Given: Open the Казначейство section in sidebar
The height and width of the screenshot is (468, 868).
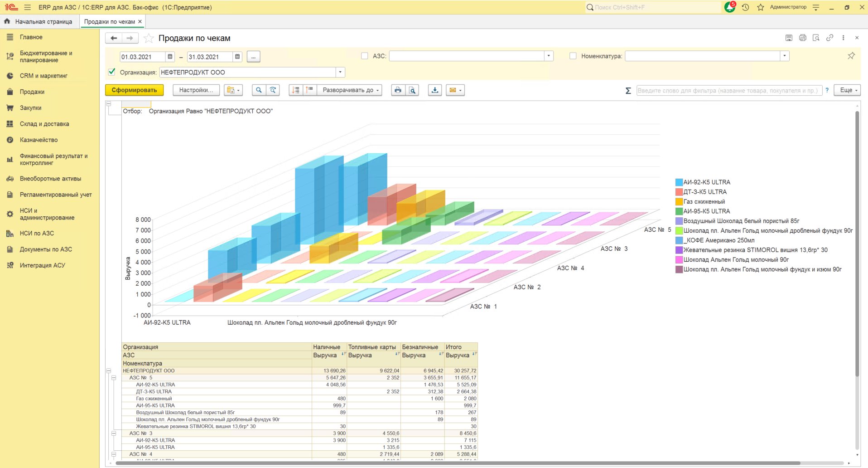Looking at the screenshot, I should coord(39,140).
